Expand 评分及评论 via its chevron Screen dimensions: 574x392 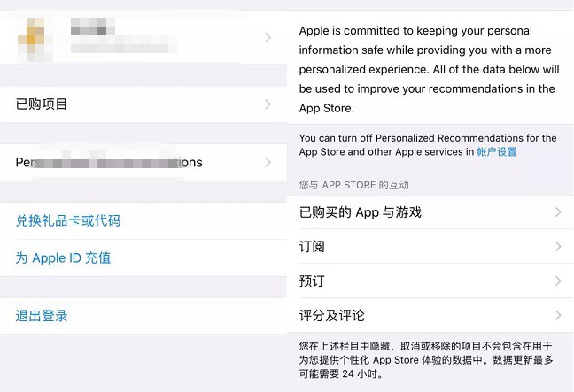[558, 316]
